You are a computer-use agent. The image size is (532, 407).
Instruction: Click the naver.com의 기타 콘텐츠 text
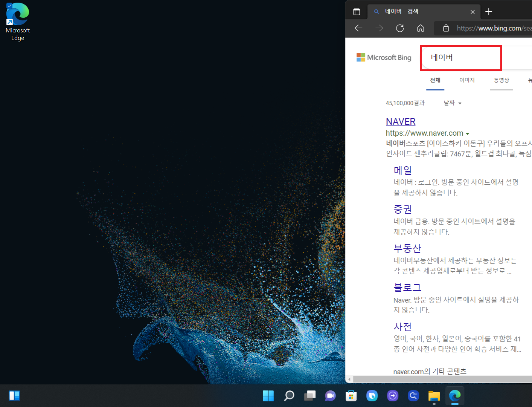(x=430, y=371)
